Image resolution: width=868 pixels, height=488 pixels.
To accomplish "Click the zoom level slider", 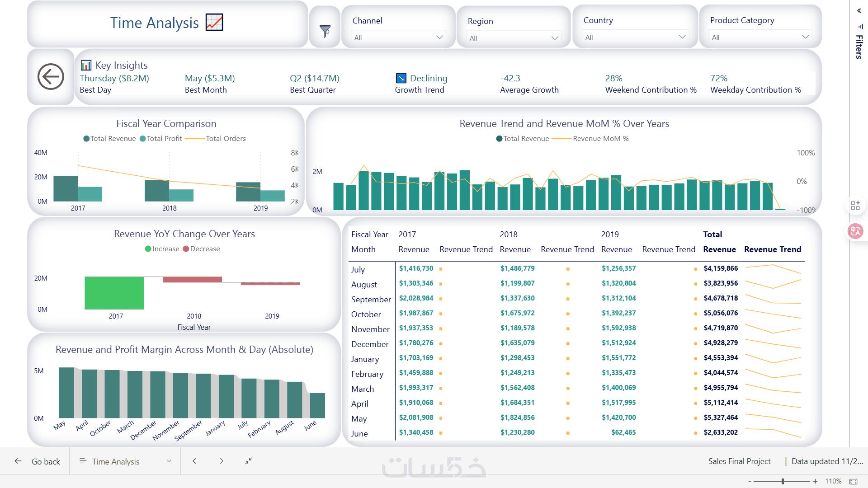I will point(783,481).
